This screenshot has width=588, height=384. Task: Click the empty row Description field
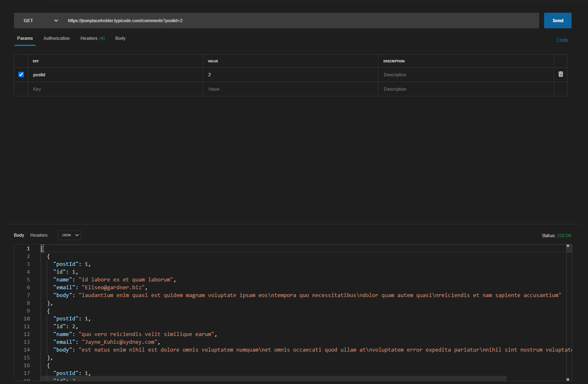[466, 89]
